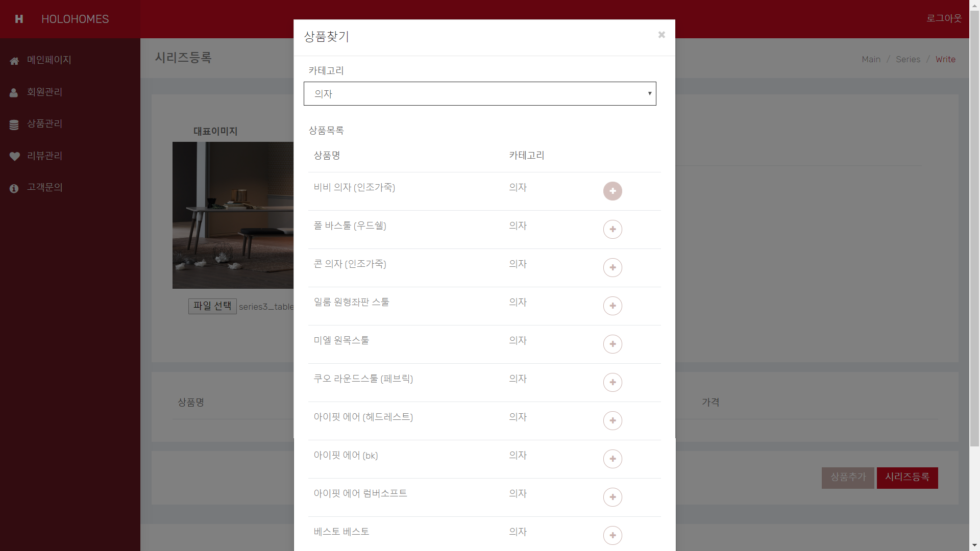Open the Series breadcrumb item
Image resolution: width=980 pixels, height=551 pixels.
(909, 59)
